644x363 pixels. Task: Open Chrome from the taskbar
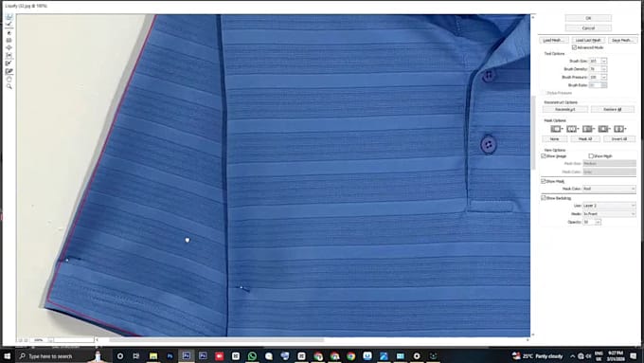click(350, 356)
